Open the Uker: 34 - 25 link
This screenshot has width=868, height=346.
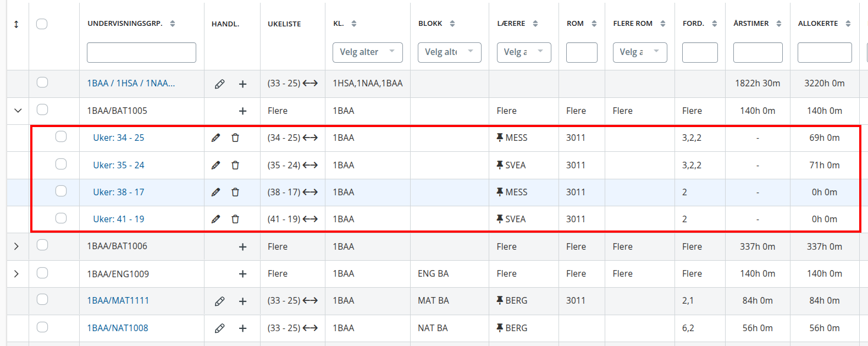tap(119, 138)
